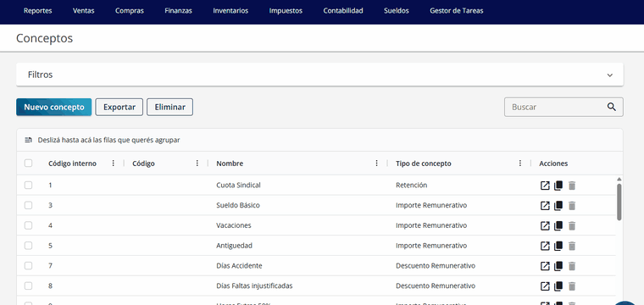The image size is (644, 305).
Task: Open Gestor de Tareas menu
Action: pyautogui.click(x=456, y=11)
